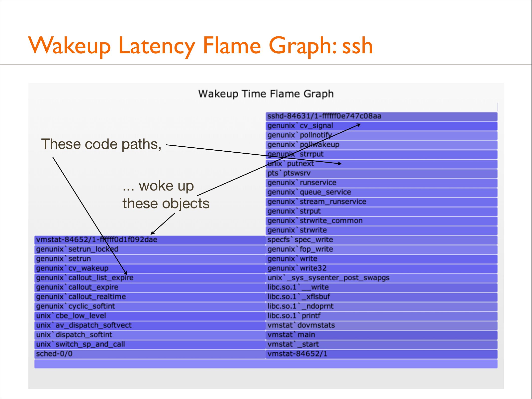Viewport: 532px width, 399px height.
Task: Click the sched-0/0 frame
Action: pos(150,354)
